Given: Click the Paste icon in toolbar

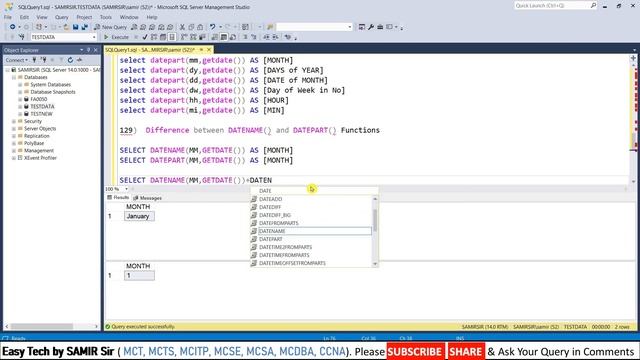Looking at the screenshot, I should pyautogui.click(x=200, y=27).
